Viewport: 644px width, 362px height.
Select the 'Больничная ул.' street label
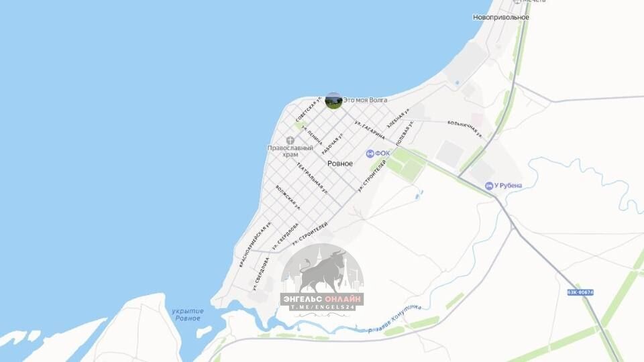pos(465,129)
